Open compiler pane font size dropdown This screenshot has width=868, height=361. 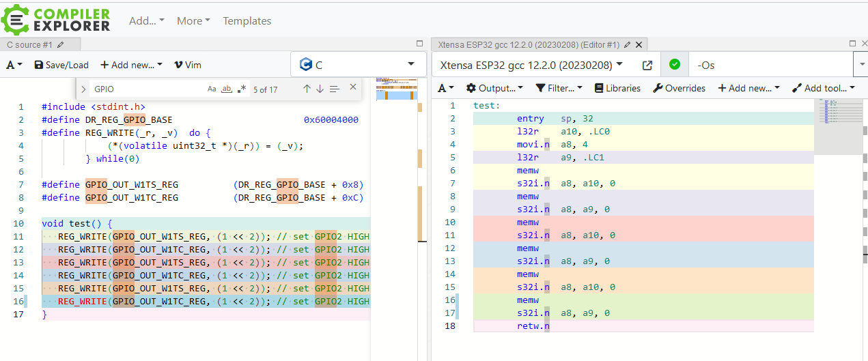pyautogui.click(x=446, y=88)
